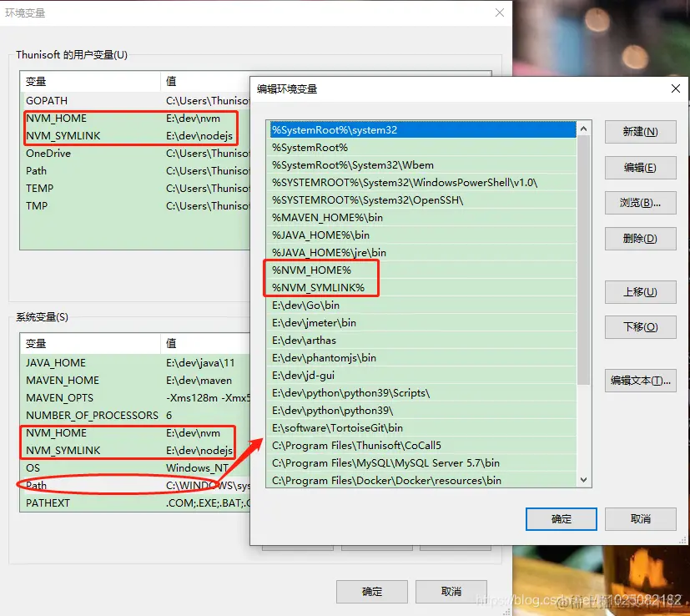
Task: Select E:\dev\jmeter\bin entry
Action: point(421,323)
